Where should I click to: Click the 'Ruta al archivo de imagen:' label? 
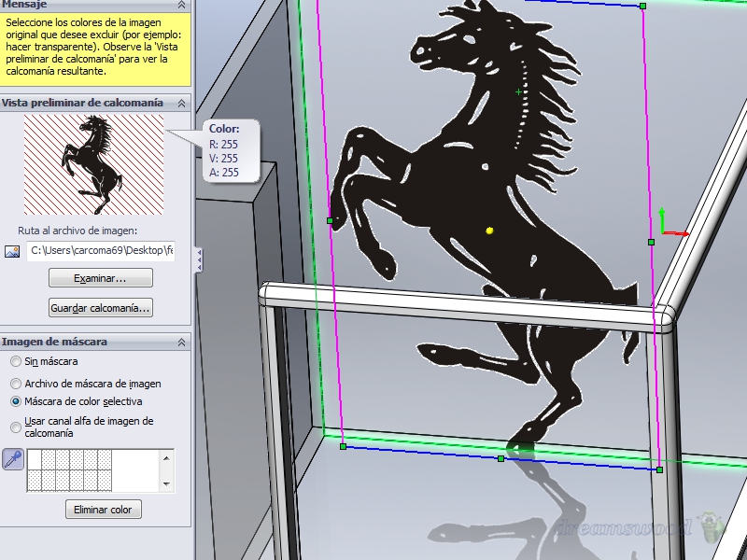(x=78, y=231)
